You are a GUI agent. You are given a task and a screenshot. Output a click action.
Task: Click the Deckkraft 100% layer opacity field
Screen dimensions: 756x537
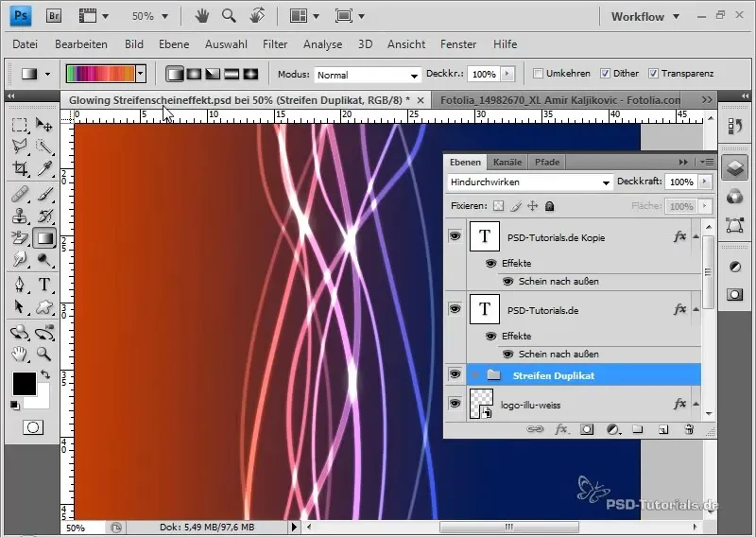click(x=680, y=182)
